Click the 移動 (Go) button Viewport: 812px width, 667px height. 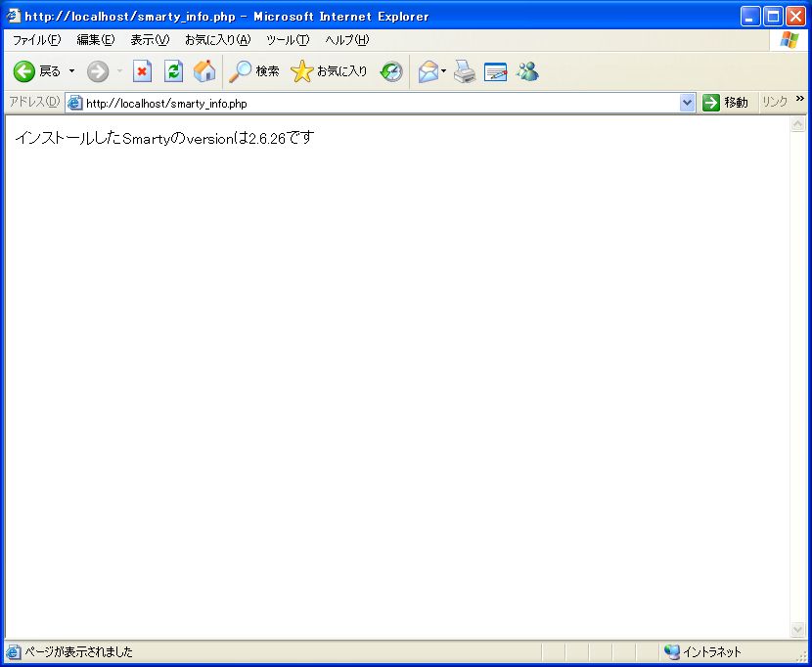pos(725,103)
